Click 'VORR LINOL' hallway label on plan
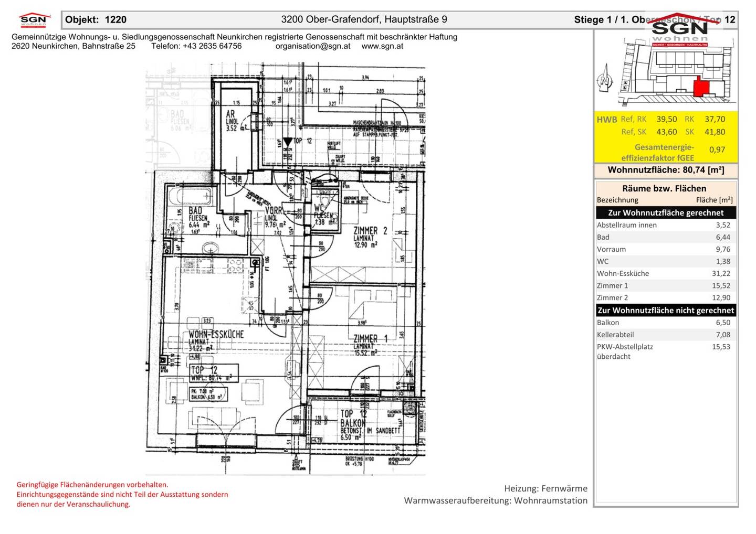Screen dimensions: 756x534 (274, 213)
